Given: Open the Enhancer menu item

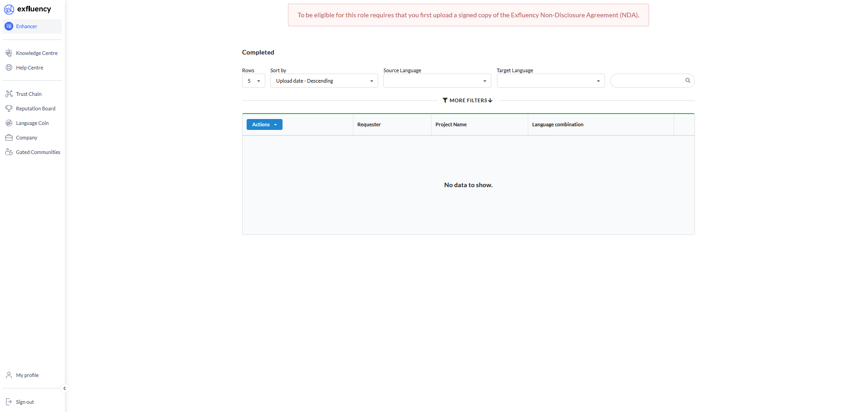Looking at the screenshot, I should [x=32, y=26].
